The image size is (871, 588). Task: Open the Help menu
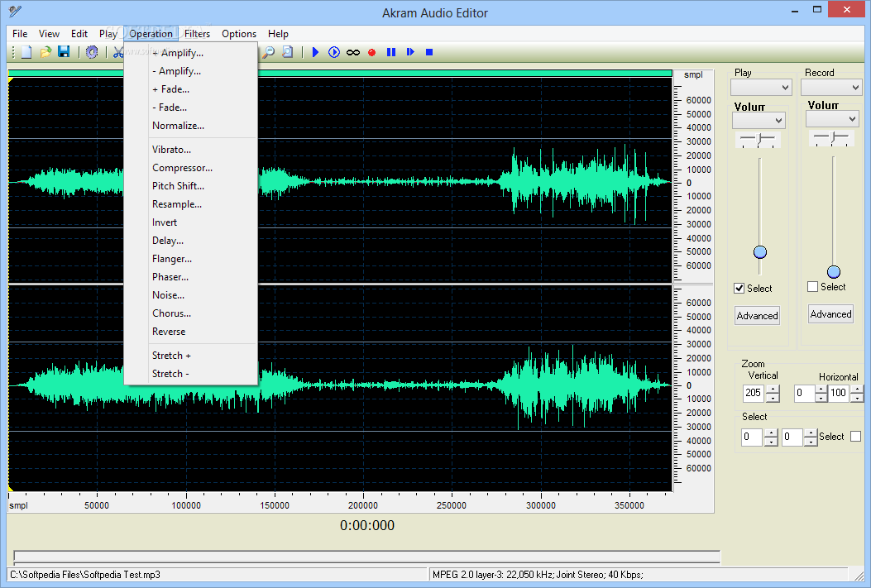(x=278, y=34)
